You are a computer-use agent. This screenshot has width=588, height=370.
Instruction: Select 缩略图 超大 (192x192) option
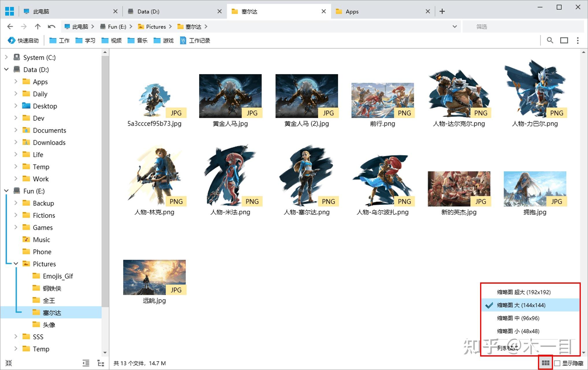(x=530, y=292)
